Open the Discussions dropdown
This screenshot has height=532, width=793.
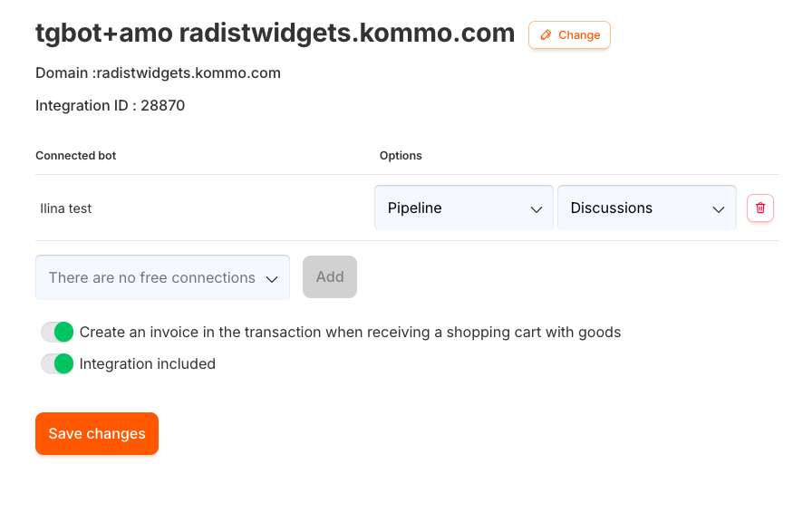[647, 208]
